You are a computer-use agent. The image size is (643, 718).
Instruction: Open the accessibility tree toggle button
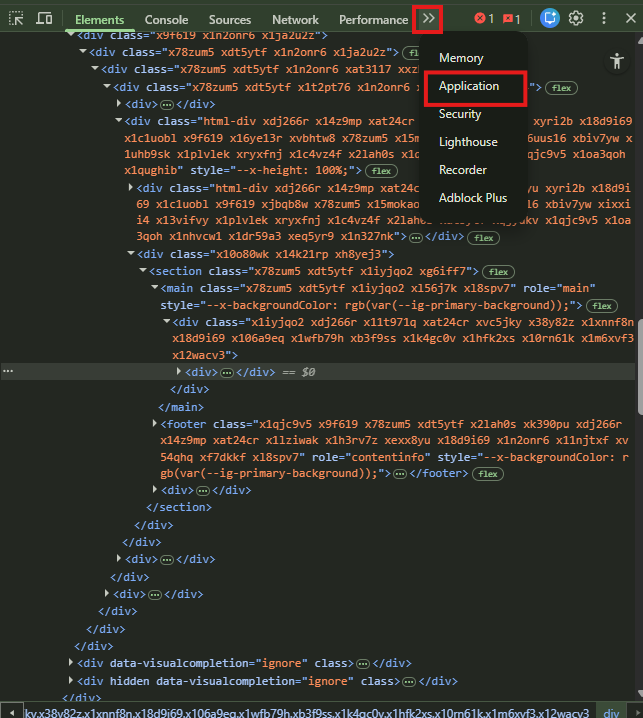[x=616, y=61]
